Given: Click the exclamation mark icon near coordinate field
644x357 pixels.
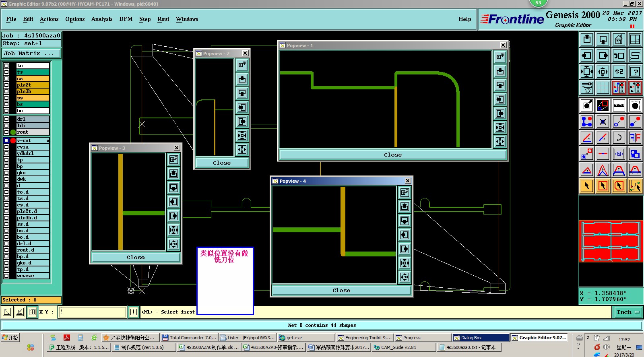Looking at the screenshot, I should 133,312.
